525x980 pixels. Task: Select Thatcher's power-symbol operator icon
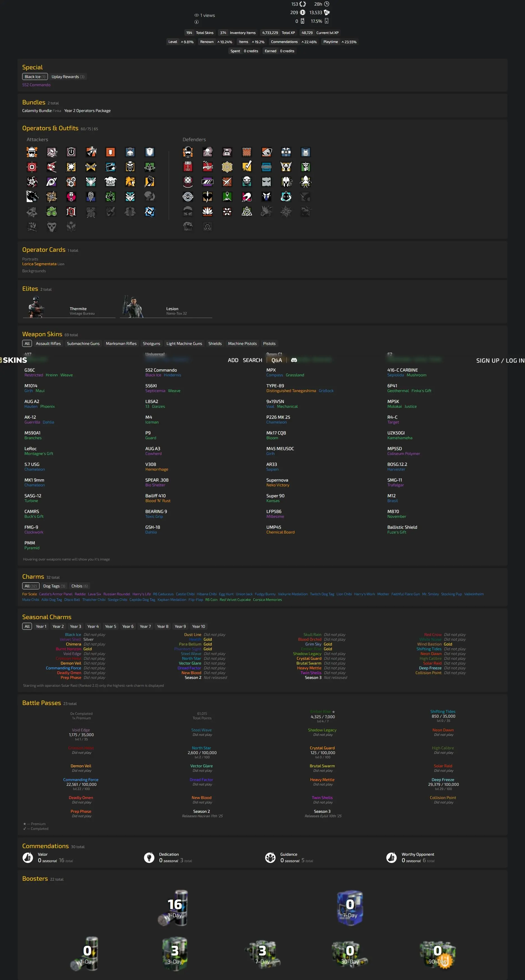[71, 152]
